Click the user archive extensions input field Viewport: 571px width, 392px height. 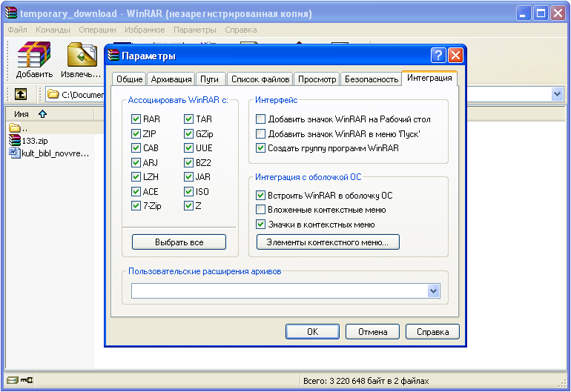[280, 290]
